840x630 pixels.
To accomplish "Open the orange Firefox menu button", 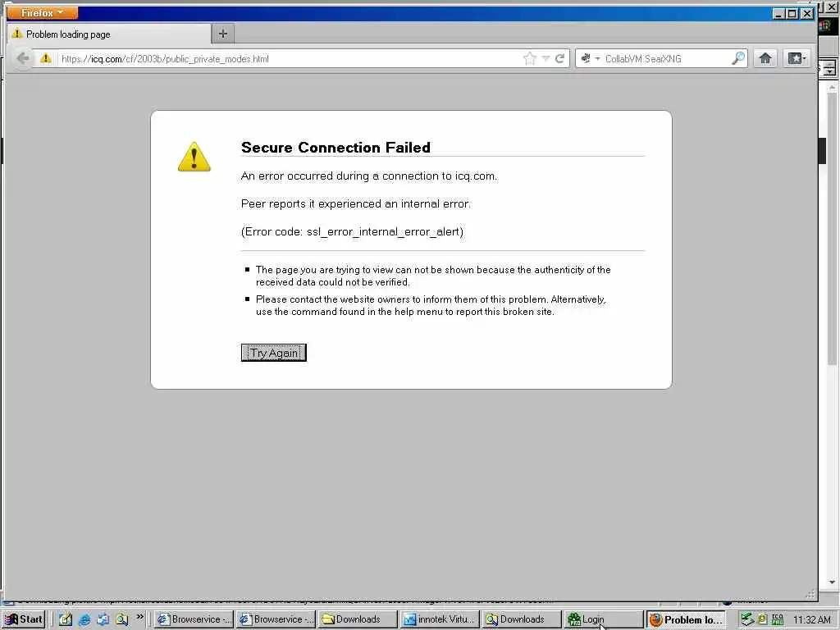I will [42, 12].
